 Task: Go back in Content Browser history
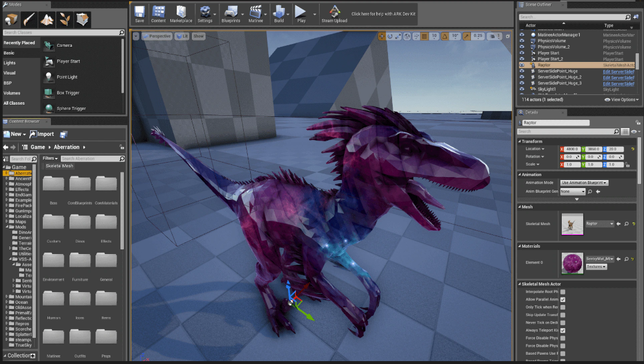point(5,147)
